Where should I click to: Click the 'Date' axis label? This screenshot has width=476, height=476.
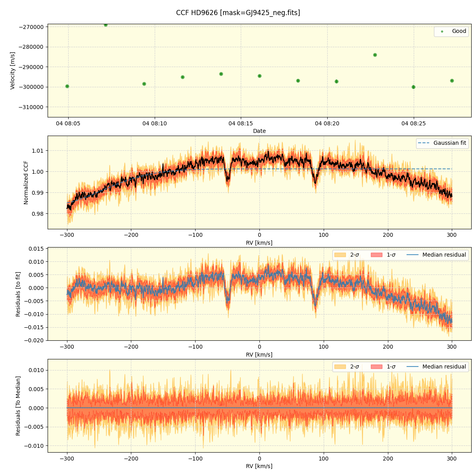click(259, 131)
